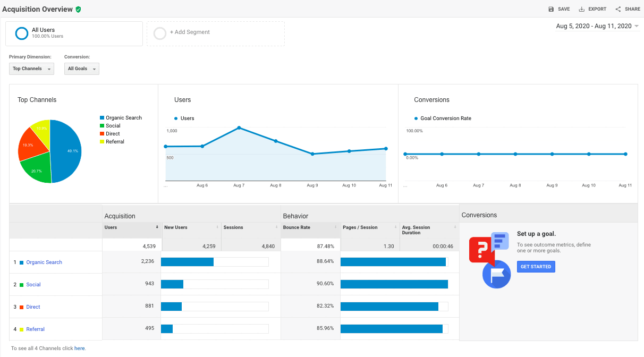The image size is (644, 357).
Task: Click the Social users value 943
Action: [149, 284]
